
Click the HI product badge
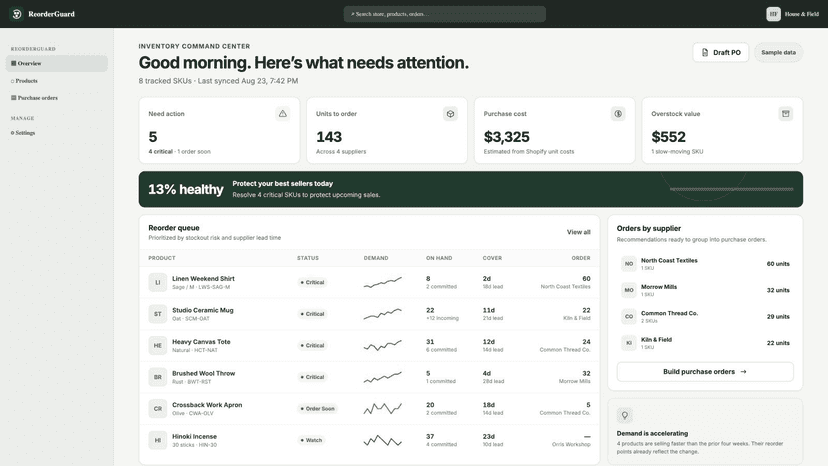[157, 440]
